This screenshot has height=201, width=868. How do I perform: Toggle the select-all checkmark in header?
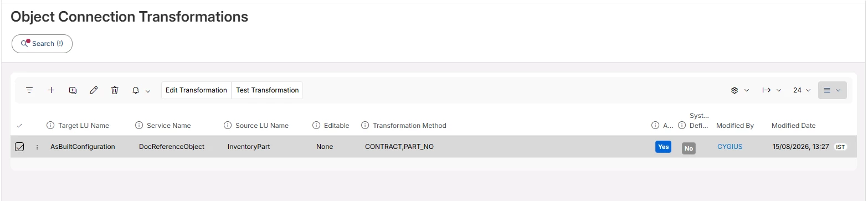click(x=19, y=126)
